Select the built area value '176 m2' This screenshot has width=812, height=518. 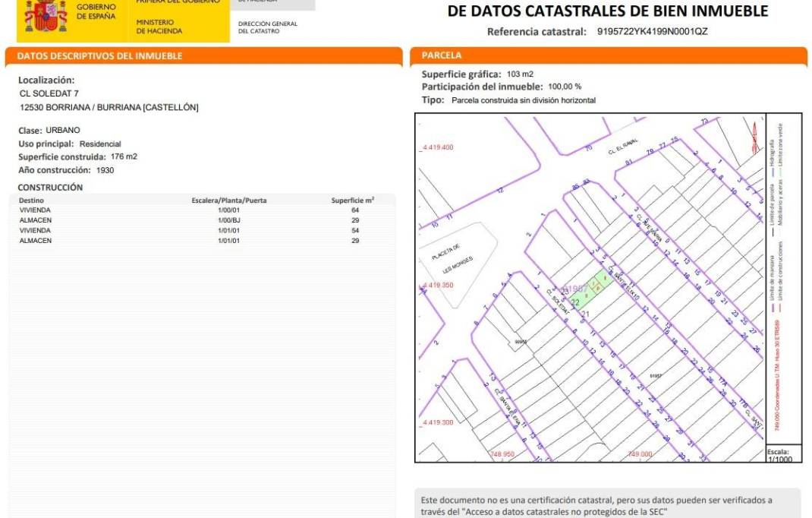pos(124,156)
